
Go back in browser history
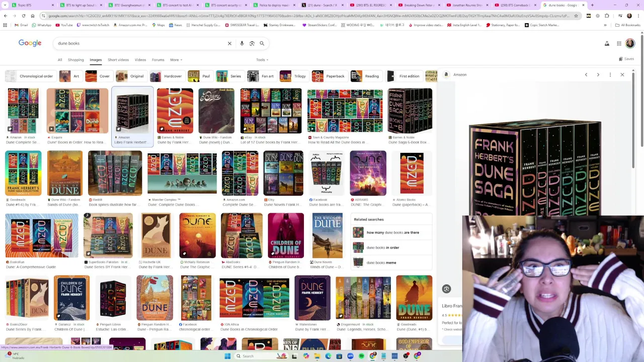(x=6, y=16)
